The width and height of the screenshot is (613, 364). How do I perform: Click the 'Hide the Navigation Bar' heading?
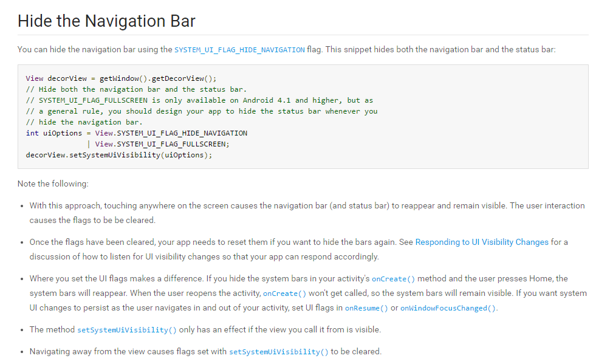(x=106, y=21)
